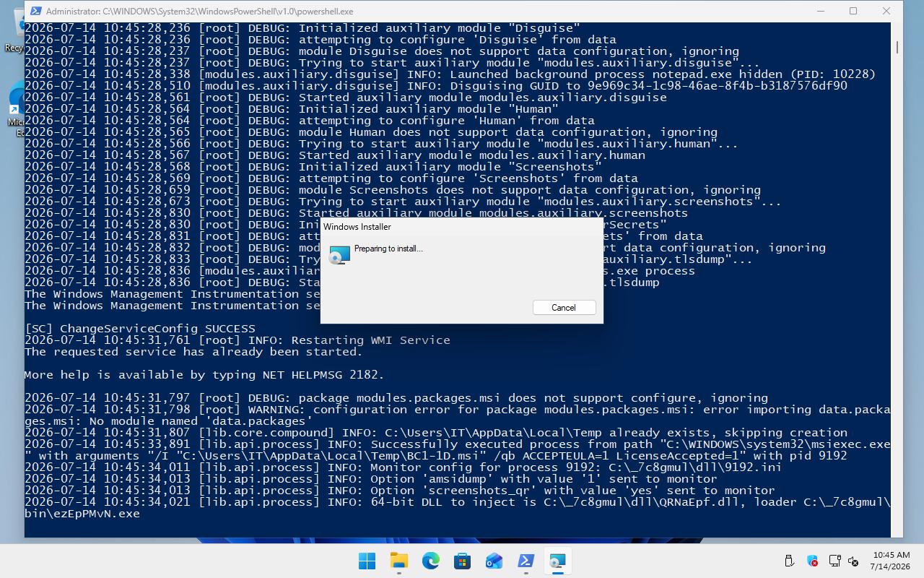
Task: Click the 'Monitor config for process 9192' line
Action: point(403,467)
